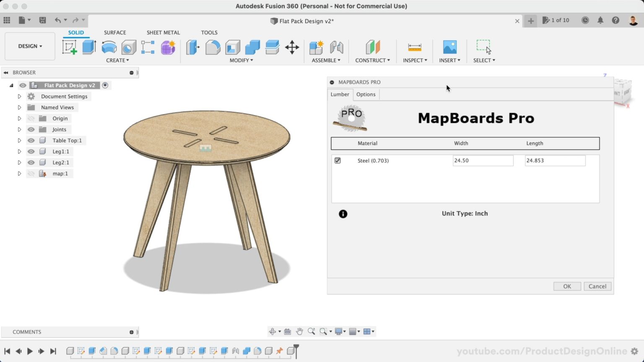Switch to the Options tab in MapBoards Pro

coord(366,94)
